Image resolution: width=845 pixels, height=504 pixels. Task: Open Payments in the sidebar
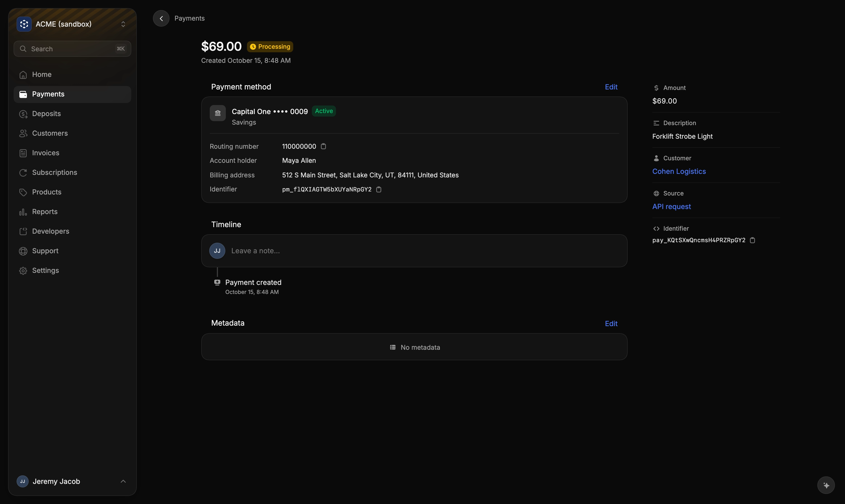coord(72,94)
